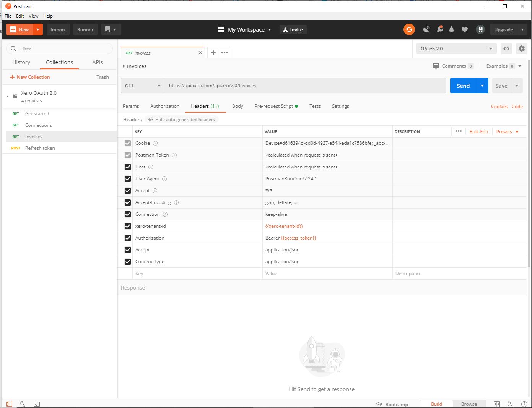This screenshot has width=532, height=408.
Task: Click the info icon next to User-Agent
Action: tap(164, 179)
